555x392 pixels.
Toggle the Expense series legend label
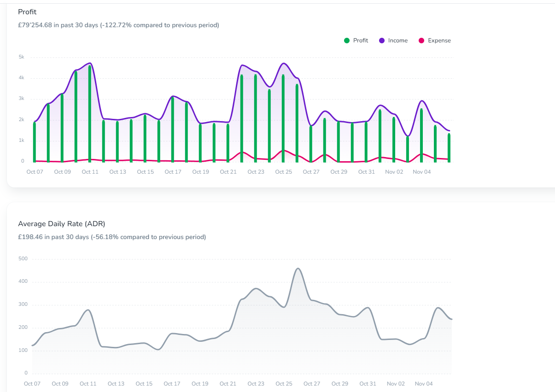point(439,41)
